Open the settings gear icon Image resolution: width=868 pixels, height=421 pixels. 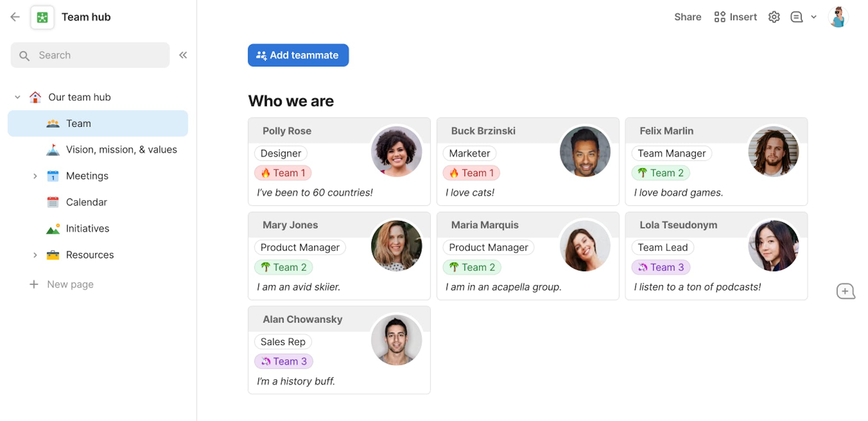(x=774, y=17)
